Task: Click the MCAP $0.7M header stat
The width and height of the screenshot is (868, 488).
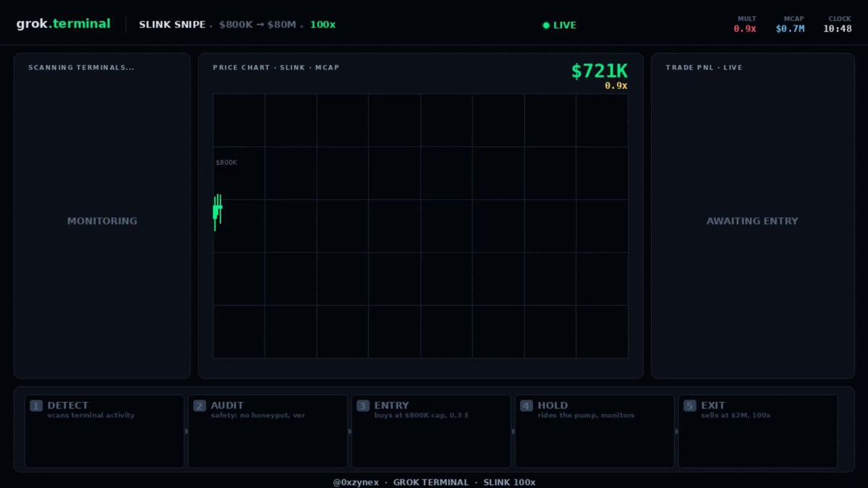Action: click(791, 25)
